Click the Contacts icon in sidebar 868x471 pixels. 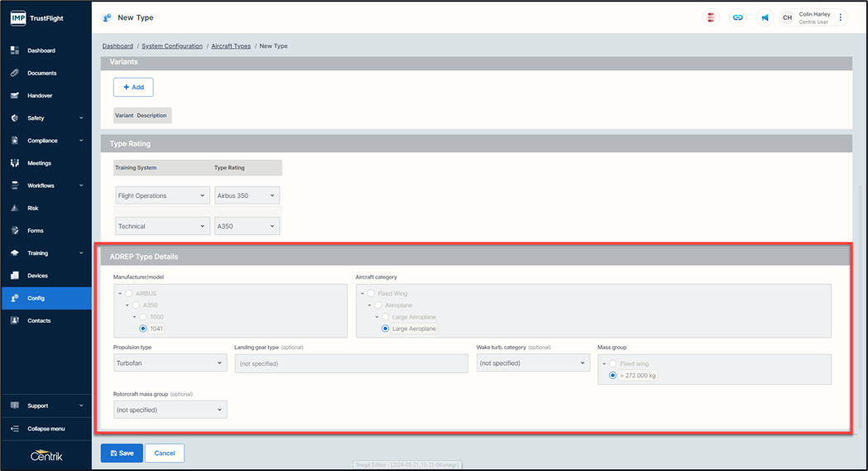click(x=15, y=320)
